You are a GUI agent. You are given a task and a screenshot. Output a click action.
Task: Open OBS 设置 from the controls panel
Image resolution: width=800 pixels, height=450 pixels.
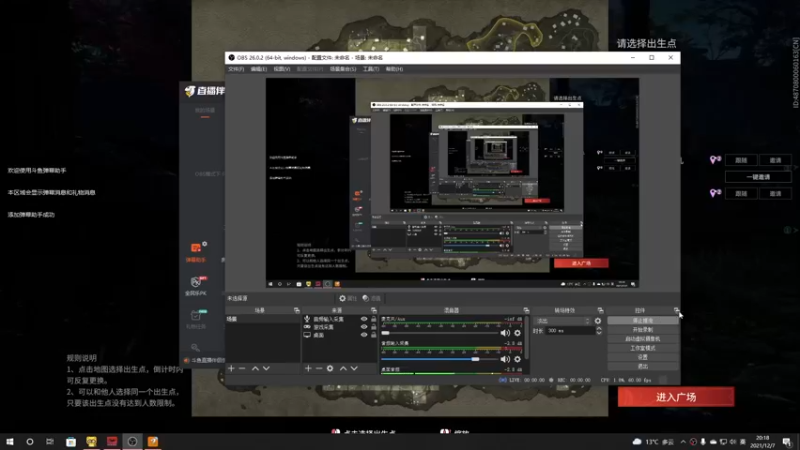643,357
